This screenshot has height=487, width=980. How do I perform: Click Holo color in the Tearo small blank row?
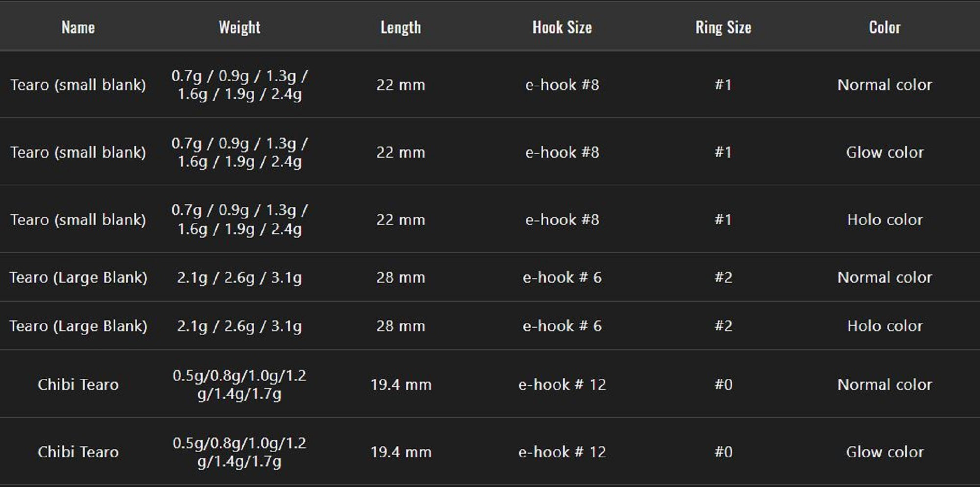pyautogui.click(x=884, y=219)
